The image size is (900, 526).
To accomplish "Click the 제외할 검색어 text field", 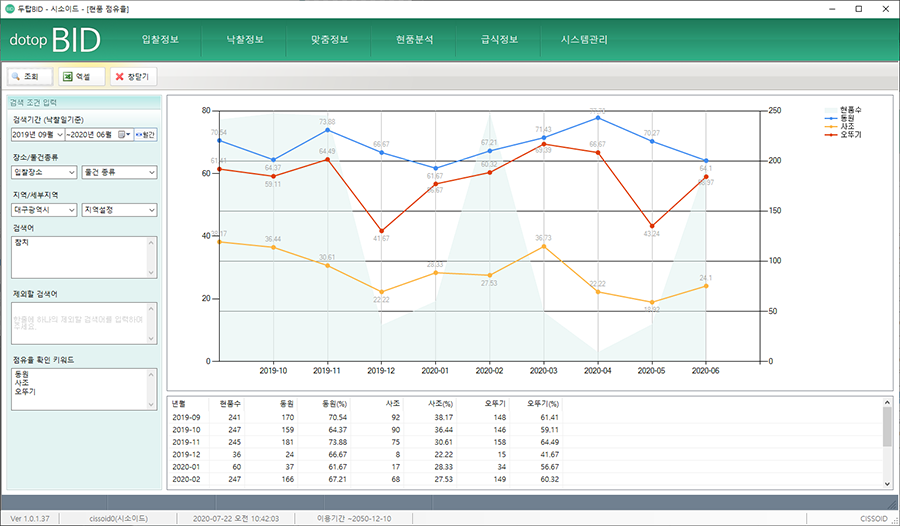I will click(x=84, y=322).
